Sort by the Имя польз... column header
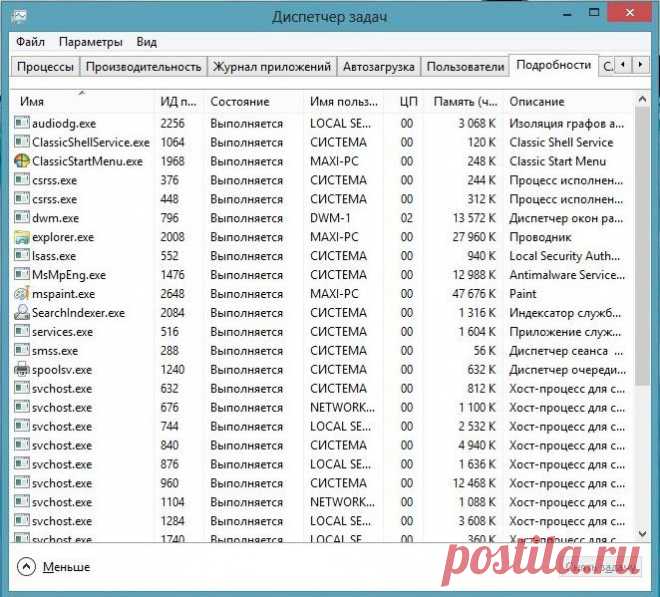The image size is (660, 597). point(344,101)
